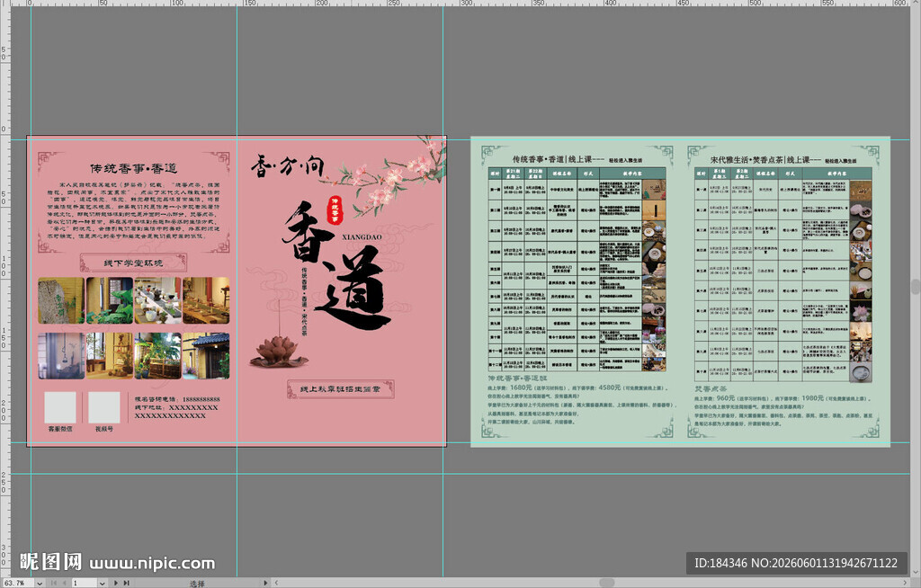Select the 传统香事·香道班 subheading under left table

point(517,379)
